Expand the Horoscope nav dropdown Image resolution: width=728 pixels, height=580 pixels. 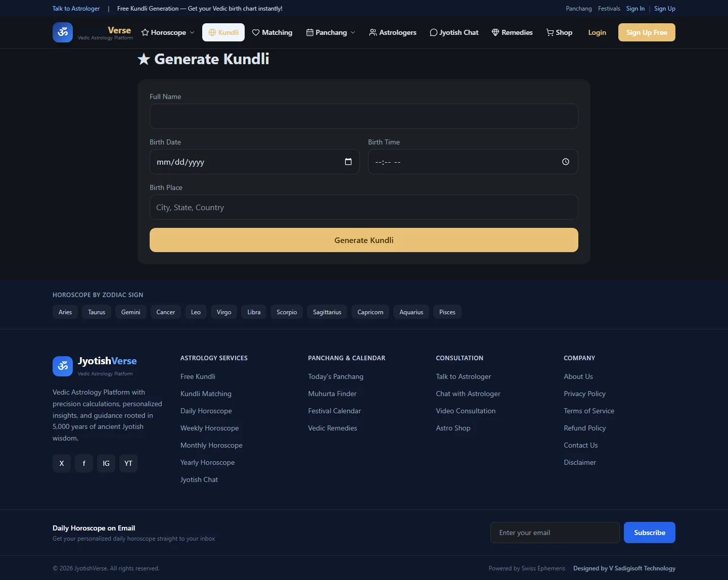168,32
